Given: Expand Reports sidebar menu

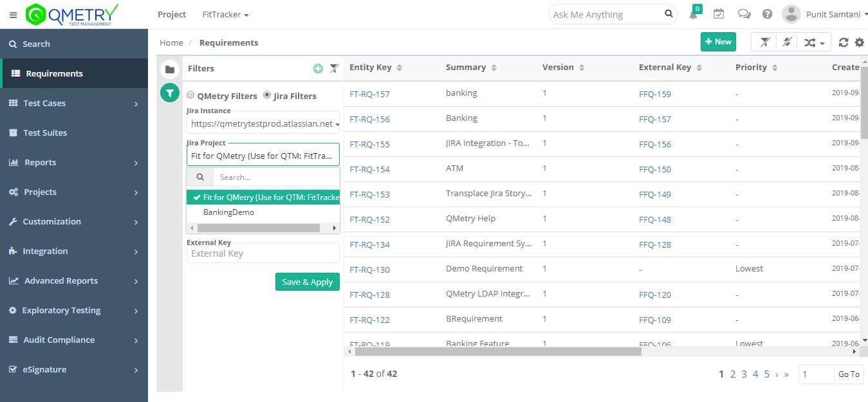Looking at the screenshot, I should (74, 162).
